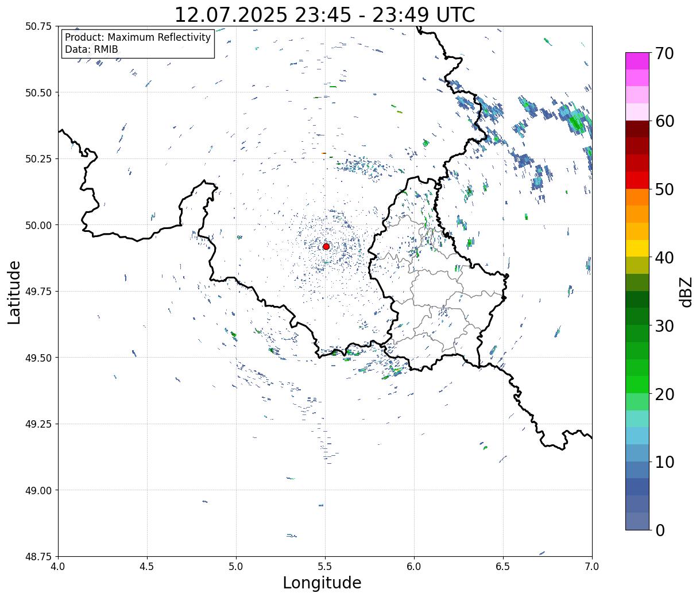
Task: Click the latitude tick label 50.25
Action: [x=38, y=159]
